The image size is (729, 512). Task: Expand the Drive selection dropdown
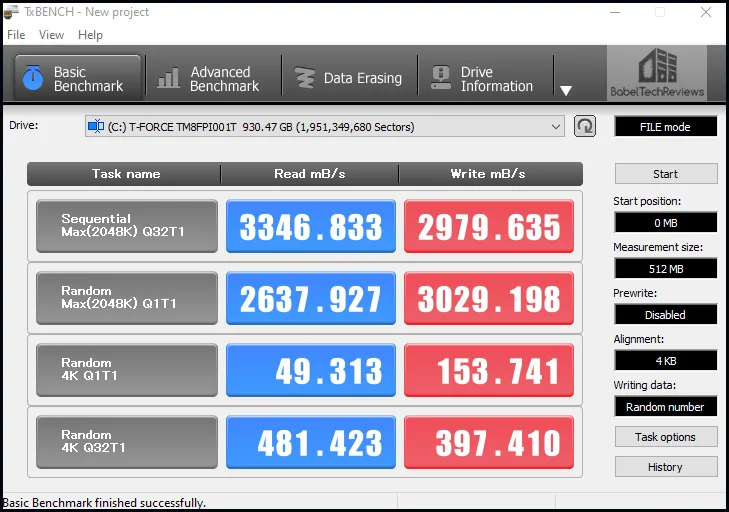point(555,126)
